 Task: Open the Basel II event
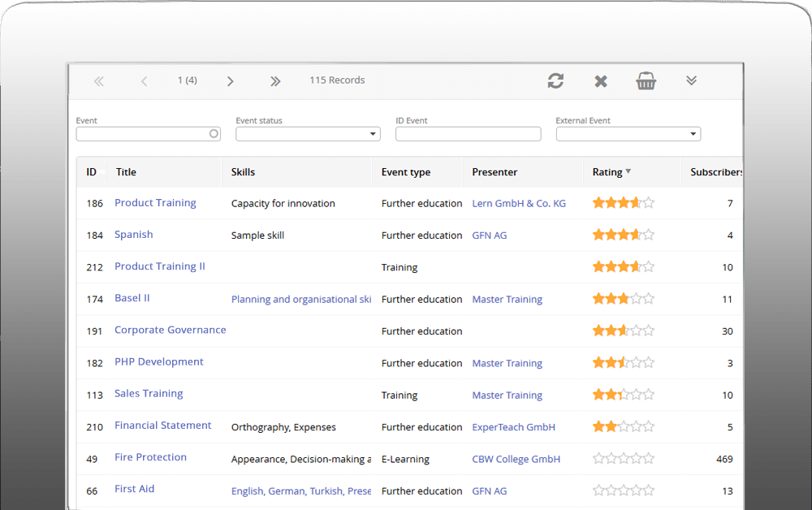coord(132,298)
